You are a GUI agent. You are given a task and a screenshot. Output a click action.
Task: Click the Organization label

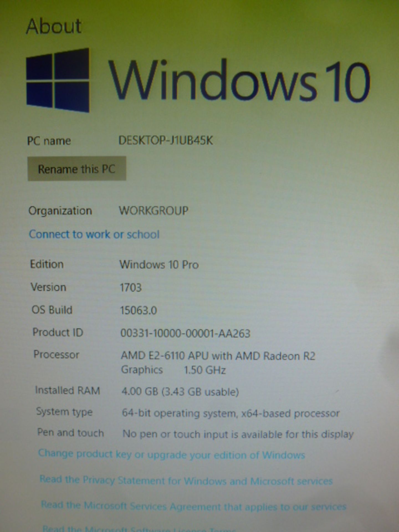pyautogui.click(x=60, y=211)
